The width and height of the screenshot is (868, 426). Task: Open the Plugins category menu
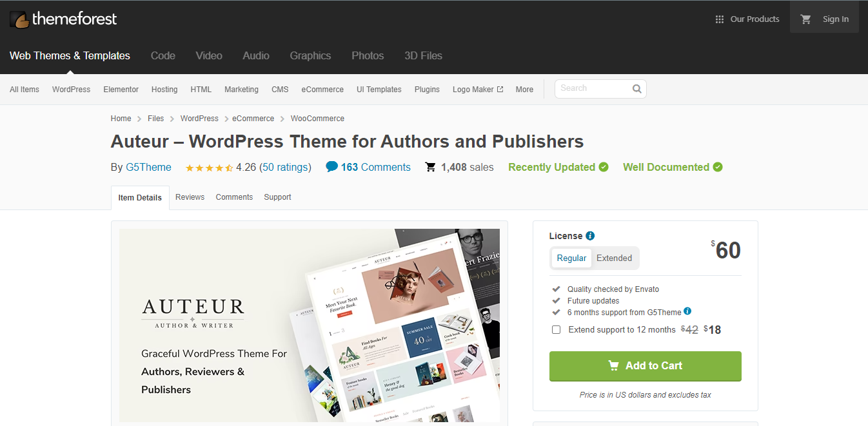pyautogui.click(x=427, y=90)
